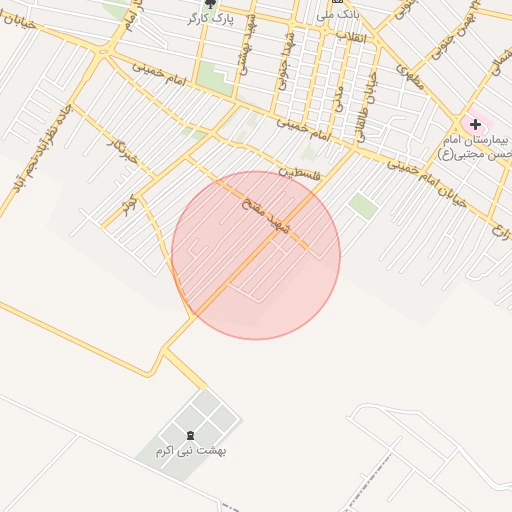Click the cemetery icon above بهشت نبی اکرم
The height and width of the screenshot is (512, 512).
pyautogui.click(x=190, y=435)
